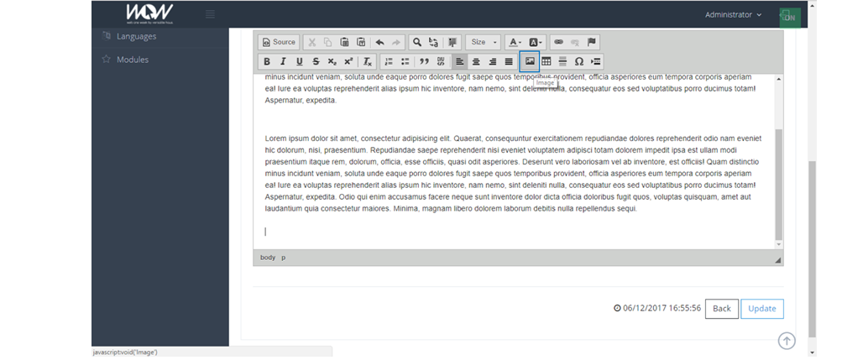
Task: Remove formatting with Tx icon
Action: pyautogui.click(x=368, y=61)
